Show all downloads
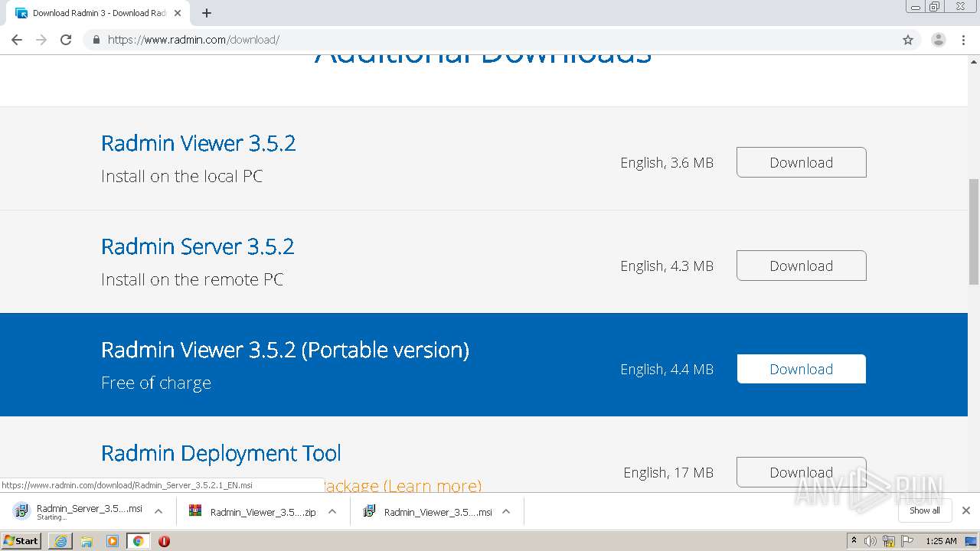The height and width of the screenshot is (551, 980). (x=925, y=510)
